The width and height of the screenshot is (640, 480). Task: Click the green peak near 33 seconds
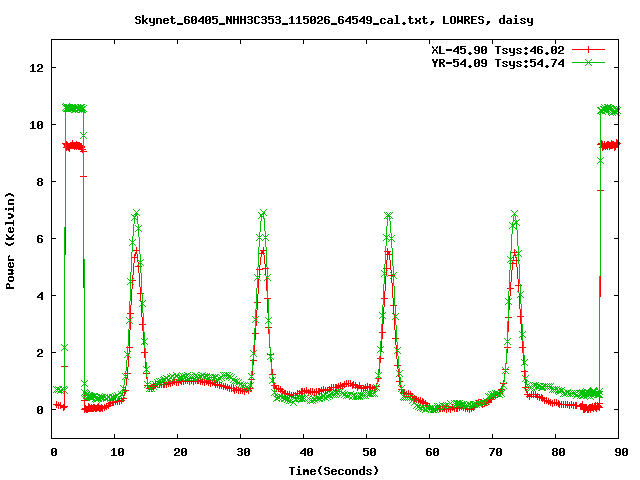263,213
